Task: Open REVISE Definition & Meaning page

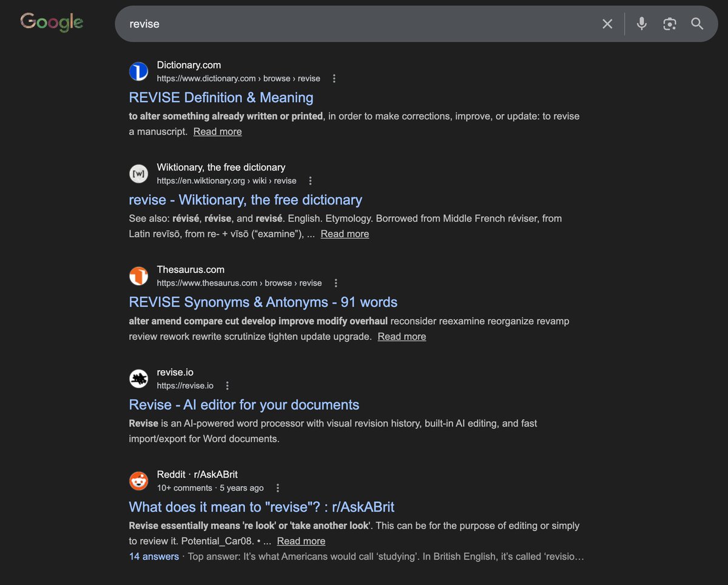Action: pyautogui.click(x=221, y=98)
